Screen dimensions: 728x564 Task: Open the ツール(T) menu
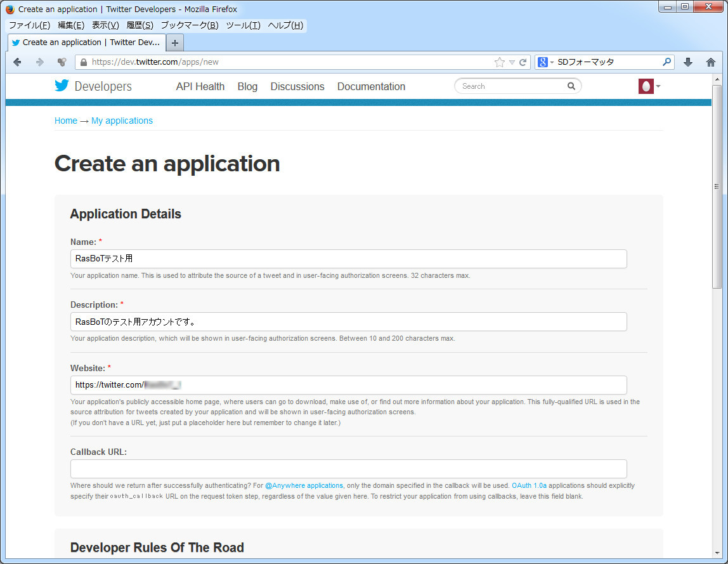(x=244, y=25)
